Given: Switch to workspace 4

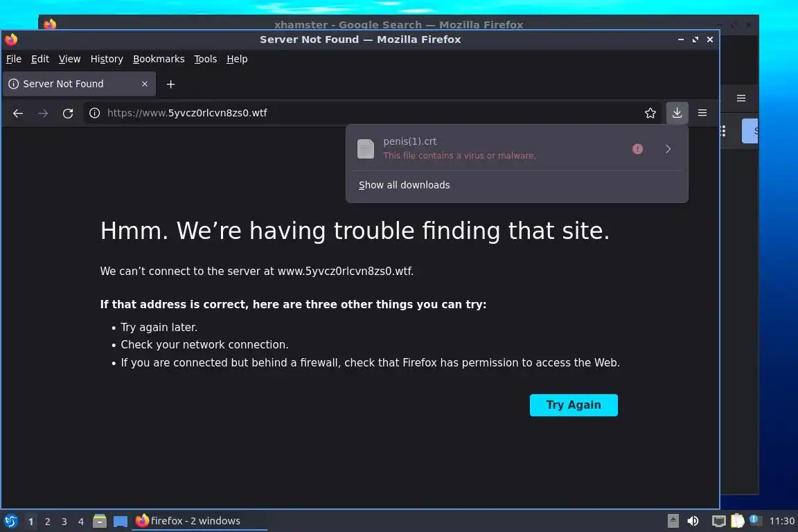Looking at the screenshot, I should pyautogui.click(x=81, y=522).
